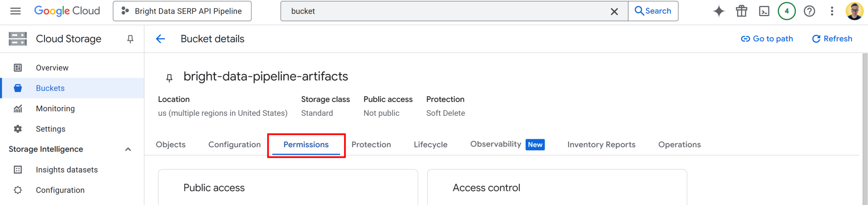Collapse the Storage Intelligence section
The height and width of the screenshot is (205, 868).
128,149
